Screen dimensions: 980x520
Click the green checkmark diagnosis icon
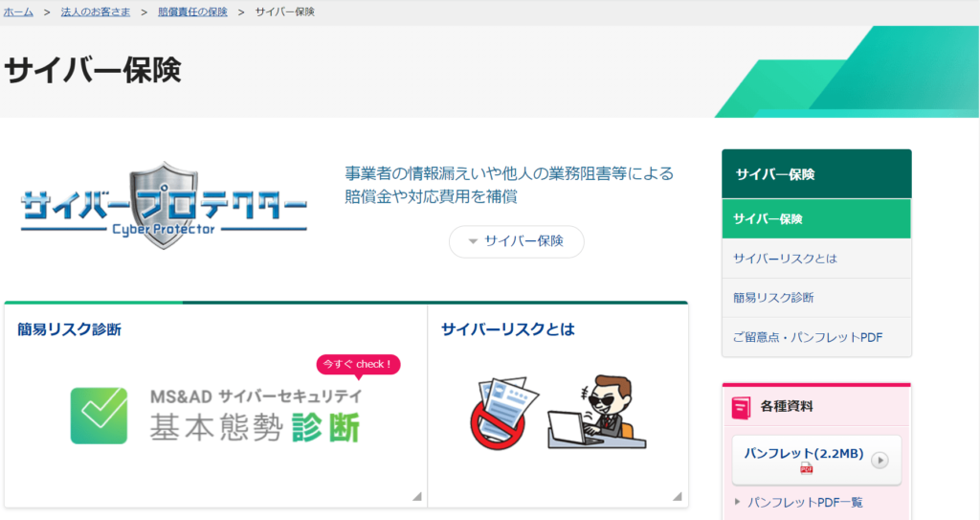coord(99,416)
